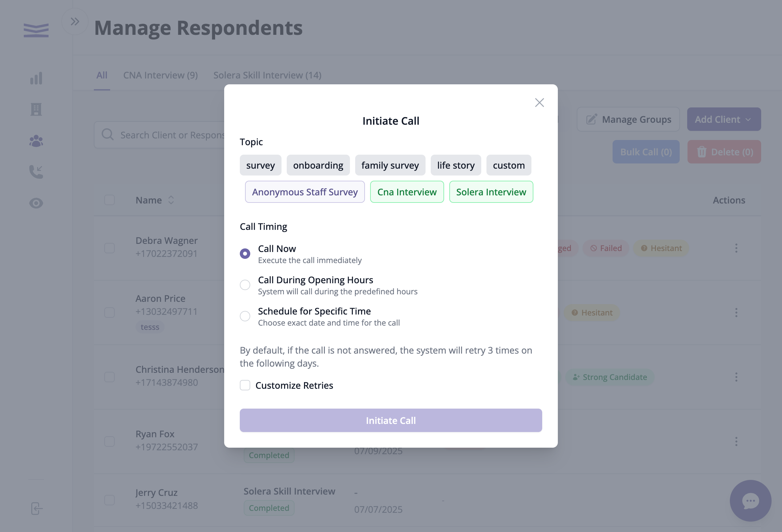782x532 pixels.
Task: Open Solera Skill Interview (14) tab
Action: click(x=267, y=75)
